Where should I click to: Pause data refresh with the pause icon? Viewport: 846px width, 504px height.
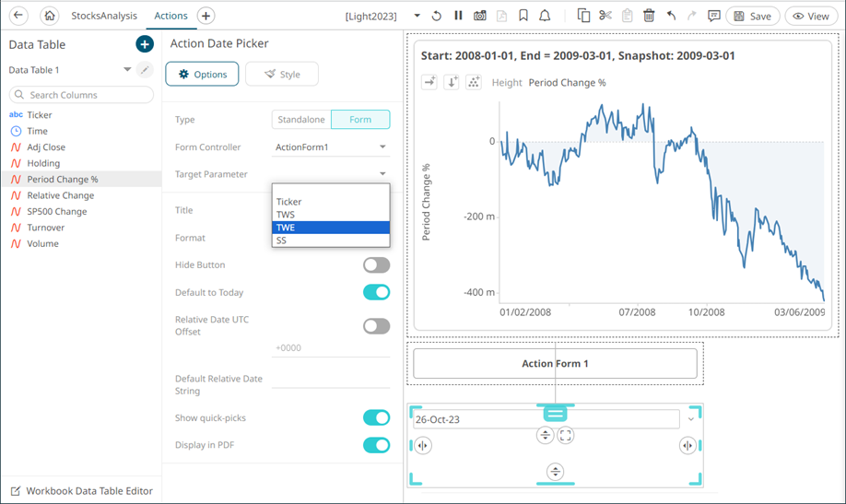pyautogui.click(x=458, y=16)
